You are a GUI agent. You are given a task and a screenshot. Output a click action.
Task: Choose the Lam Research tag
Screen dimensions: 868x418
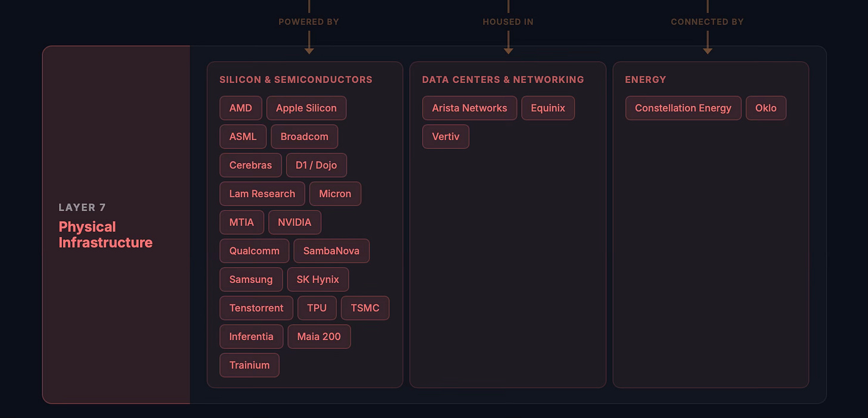click(x=262, y=194)
